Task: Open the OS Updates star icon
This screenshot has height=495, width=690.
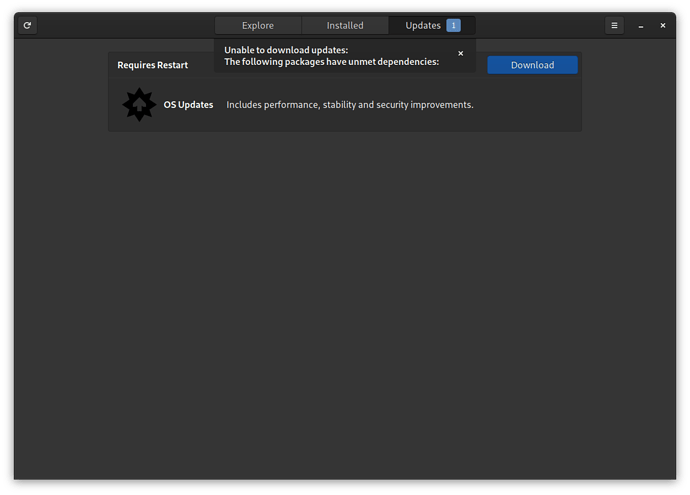Action: tap(139, 105)
